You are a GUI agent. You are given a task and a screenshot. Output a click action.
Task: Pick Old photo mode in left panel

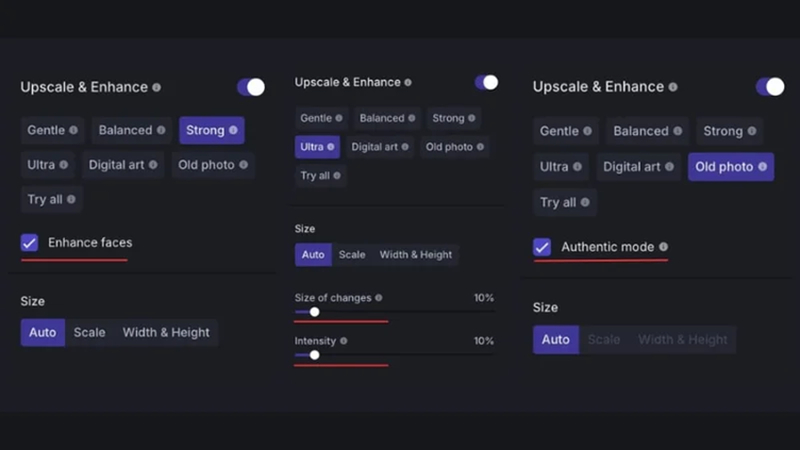tap(213, 165)
